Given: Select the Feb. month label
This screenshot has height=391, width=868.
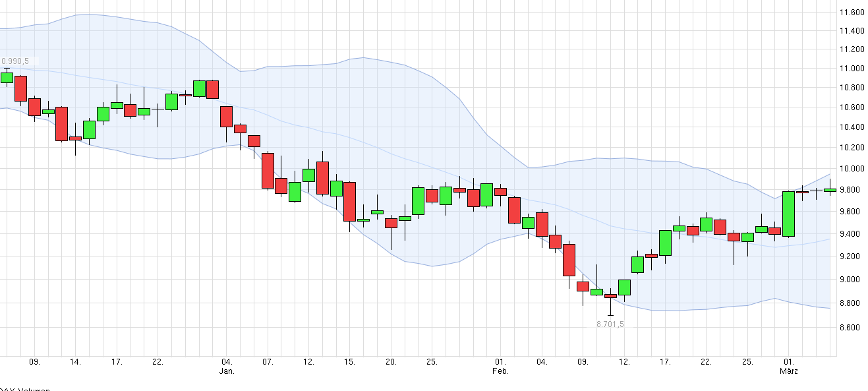Looking at the screenshot, I should 501,371.
